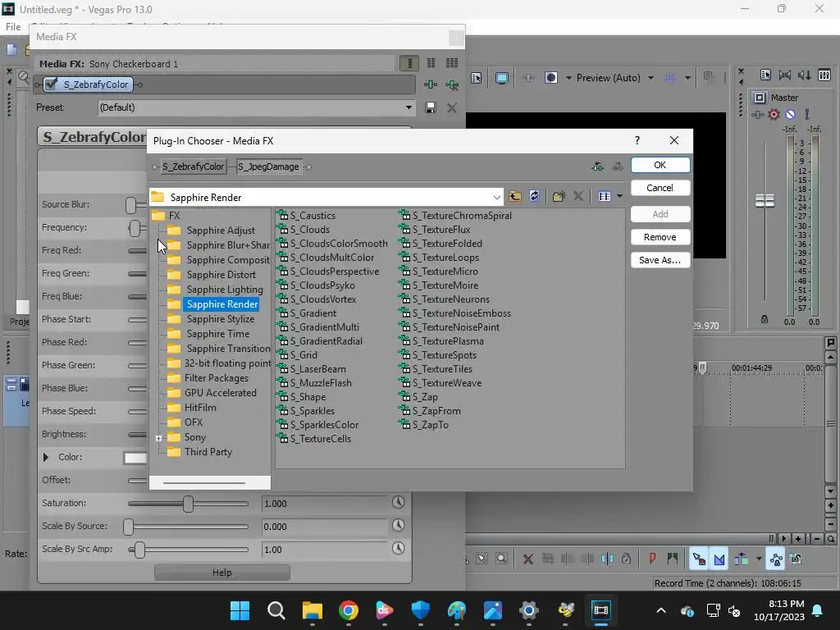Select S_ZebrafyColor in the chooser chain
The height and width of the screenshot is (630, 840).
[193, 167]
